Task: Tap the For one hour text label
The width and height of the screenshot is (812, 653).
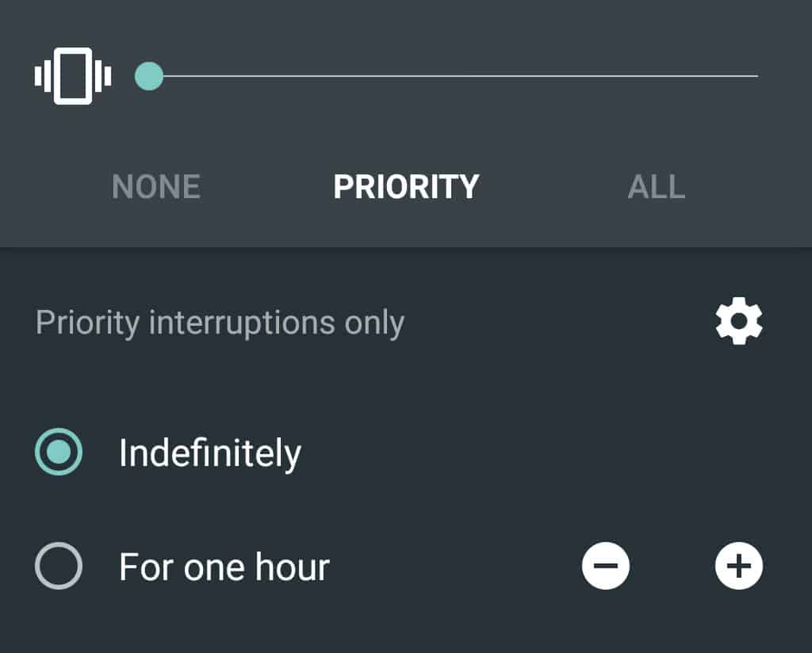Action: (223, 566)
